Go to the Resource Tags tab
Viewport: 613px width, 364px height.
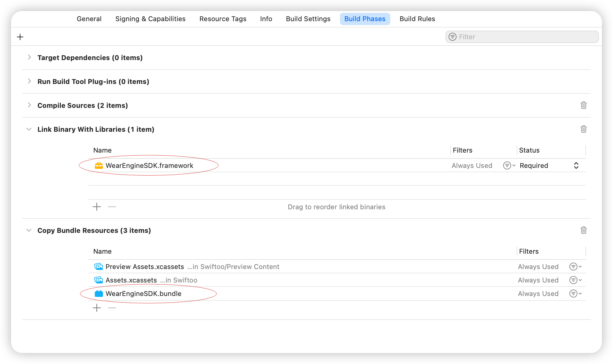(x=223, y=19)
